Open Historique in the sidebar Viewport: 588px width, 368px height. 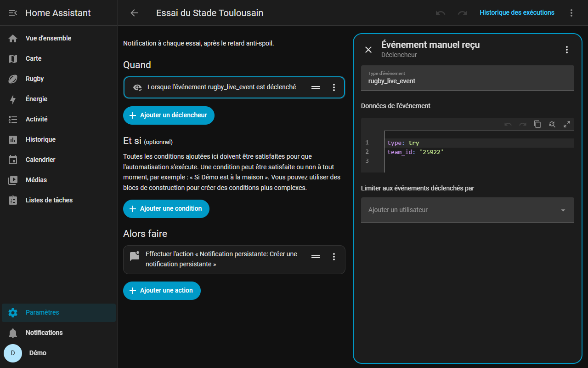pyautogui.click(x=59, y=139)
